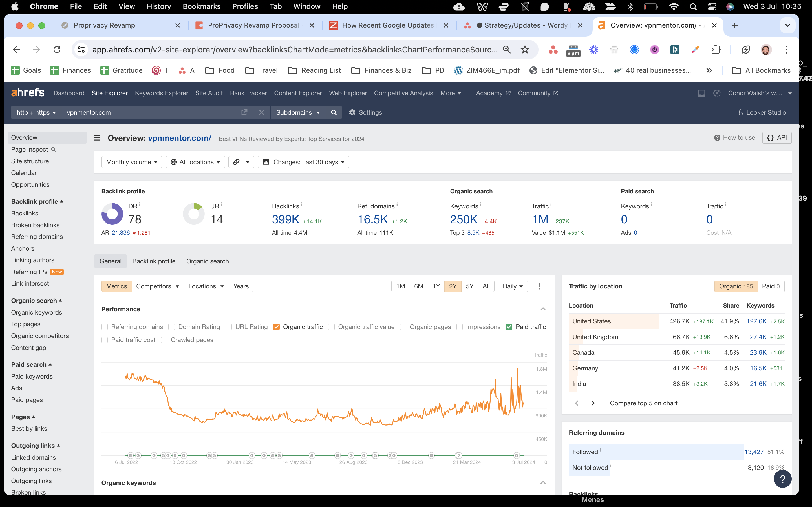Open vpnmentor.com in new tab icon

click(x=244, y=112)
